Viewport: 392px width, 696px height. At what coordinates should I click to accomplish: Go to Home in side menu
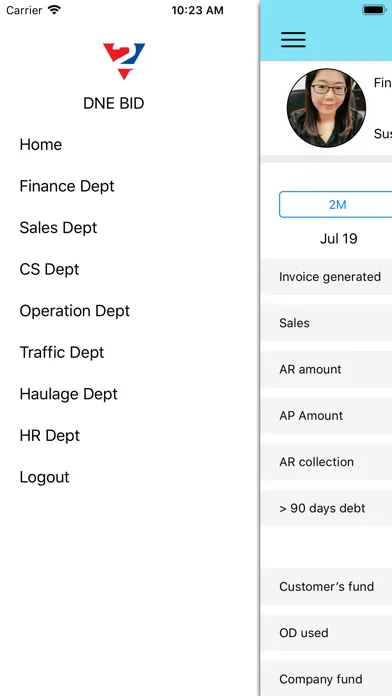(x=41, y=144)
